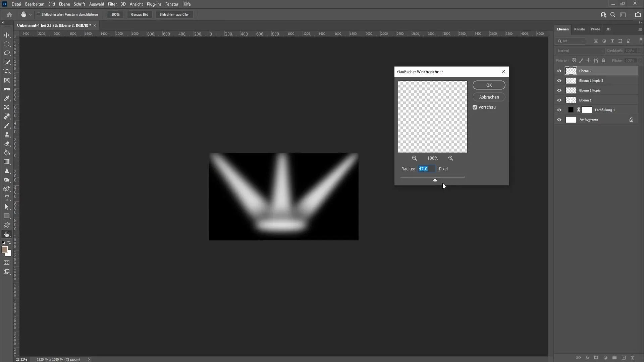The height and width of the screenshot is (362, 644).
Task: Hide the Ebene 2 layer
Action: (559, 71)
